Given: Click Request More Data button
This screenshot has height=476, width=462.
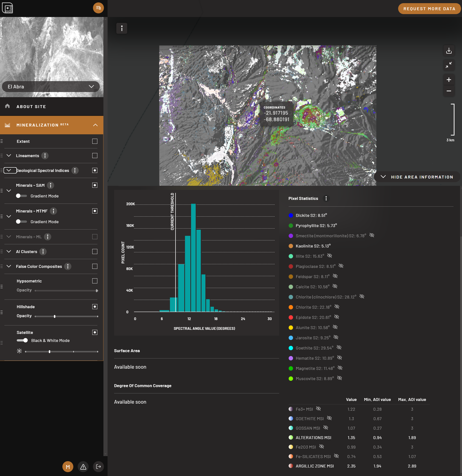Looking at the screenshot, I should [x=429, y=9].
